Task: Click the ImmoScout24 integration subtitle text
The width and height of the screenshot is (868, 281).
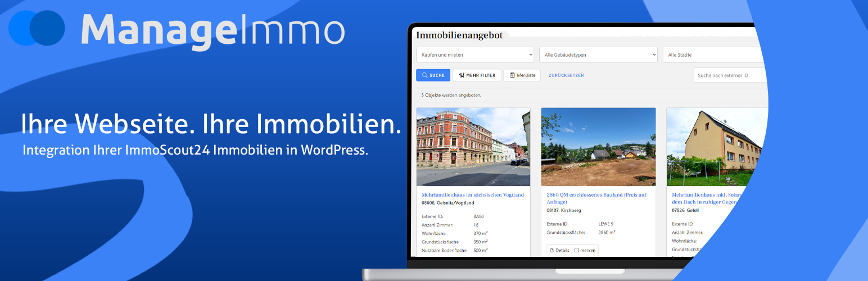Action: point(195,151)
